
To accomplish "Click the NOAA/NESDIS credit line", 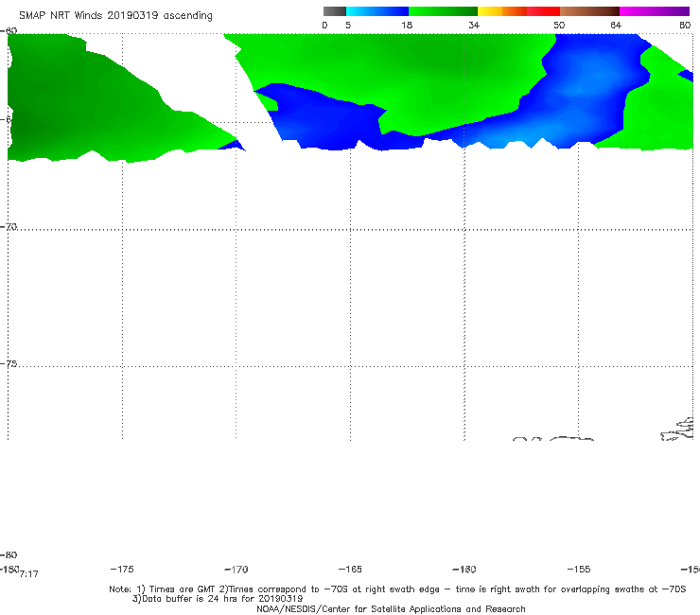I will click(x=391, y=609).
